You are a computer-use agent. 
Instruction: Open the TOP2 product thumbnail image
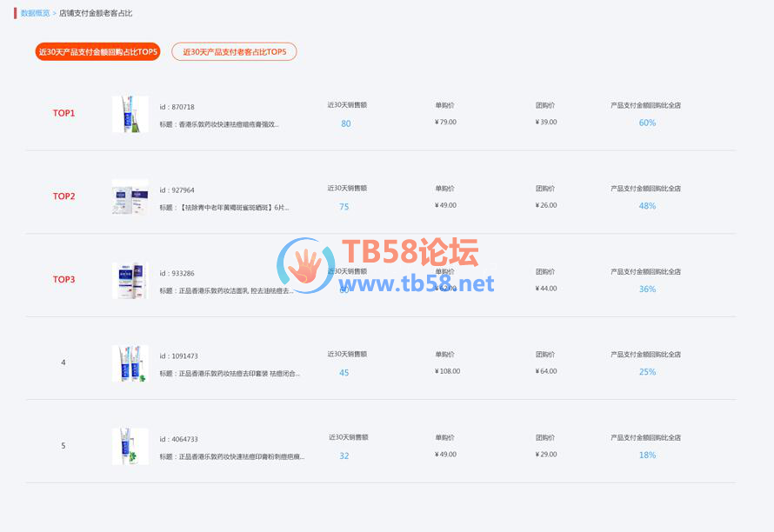pos(130,197)
